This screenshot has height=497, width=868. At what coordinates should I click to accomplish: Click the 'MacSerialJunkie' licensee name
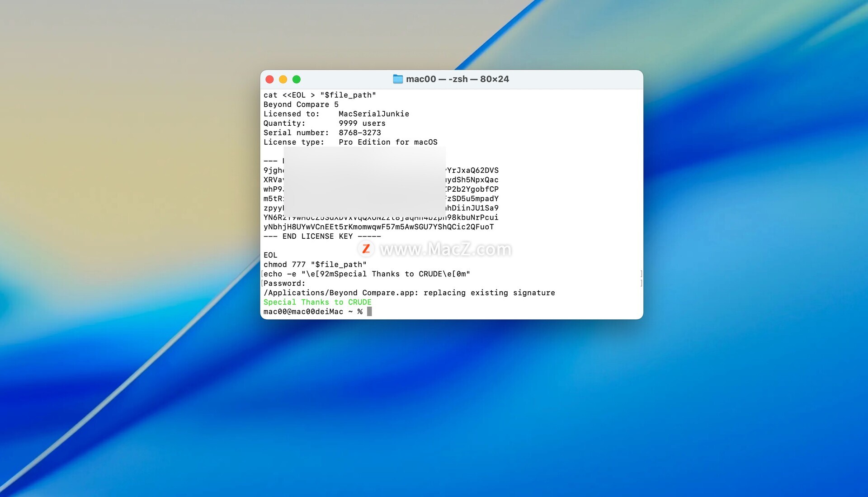coord(373,114)
